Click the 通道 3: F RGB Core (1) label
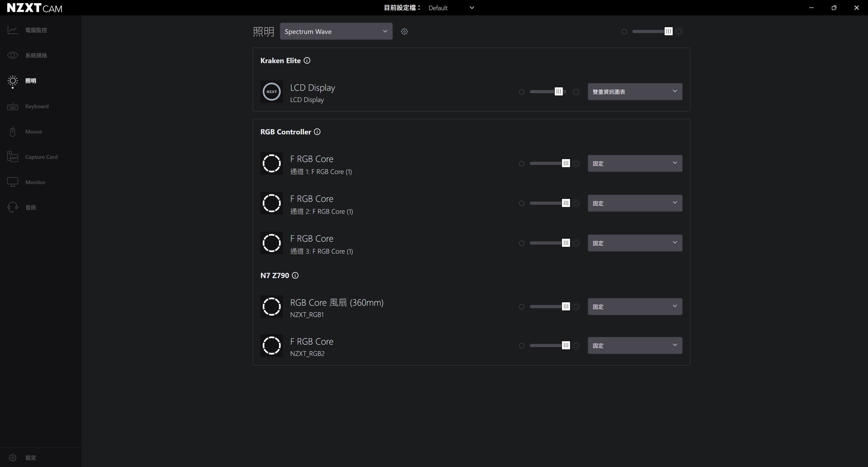 pos(321,251)
